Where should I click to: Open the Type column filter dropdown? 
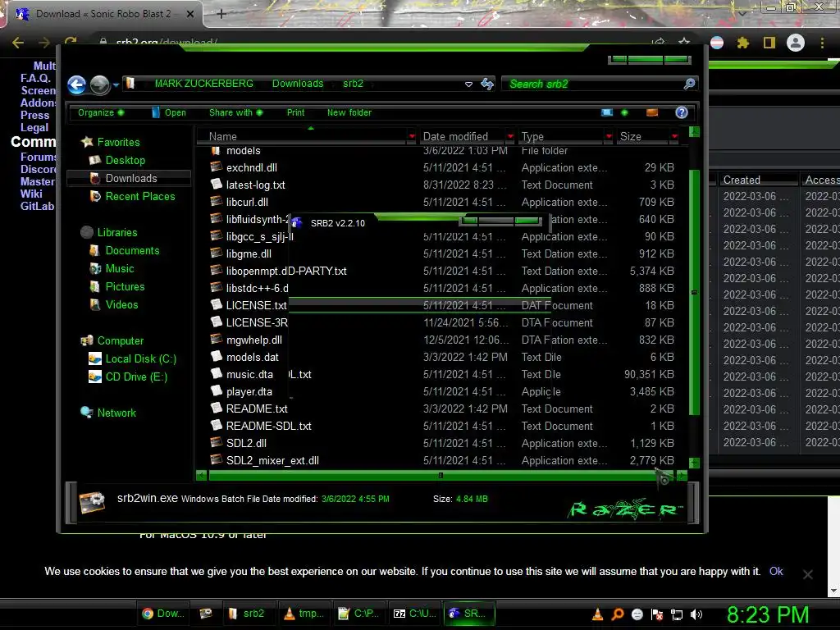[x=609, y=137]
